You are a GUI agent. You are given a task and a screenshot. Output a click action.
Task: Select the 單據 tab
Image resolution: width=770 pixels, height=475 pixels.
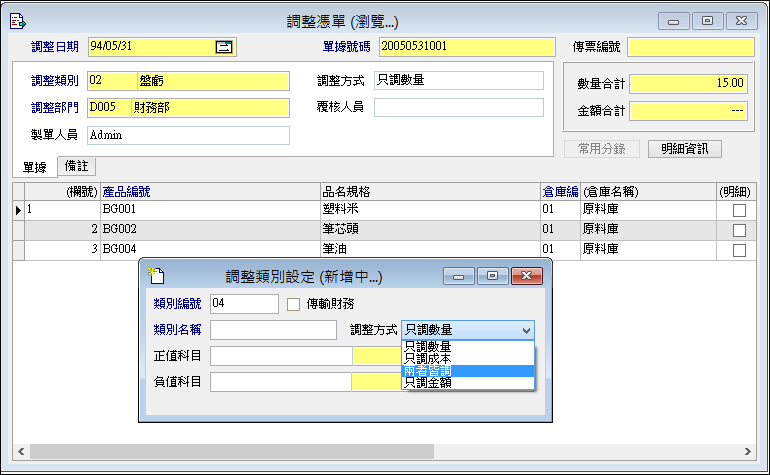35,167
